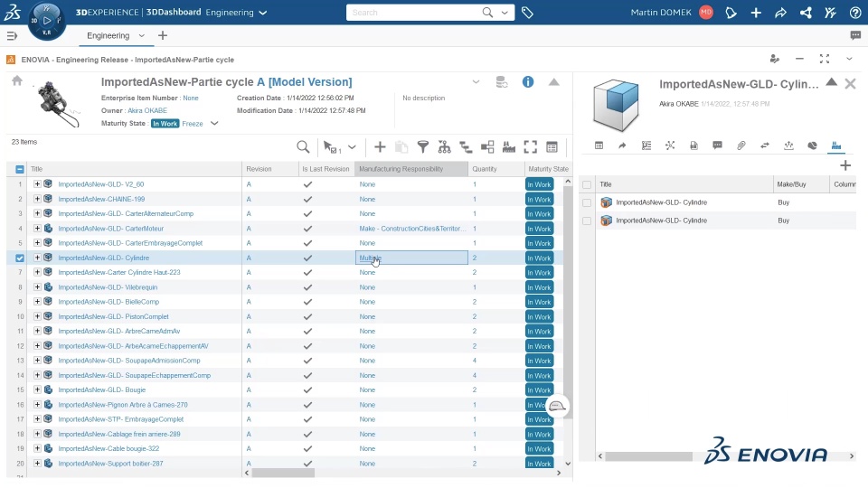This screenshot has width=868, height=488.
Task: Click the Make - ConstructionCities&Territor cell
Action: (412, 229)
